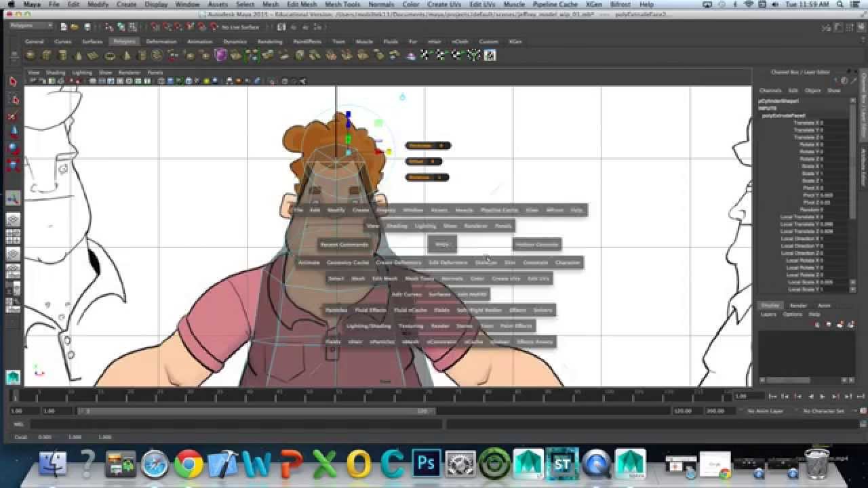Screen dimensions: 868x488
Task: Click the center Maya hotbox button
Action: click(442, 244)
